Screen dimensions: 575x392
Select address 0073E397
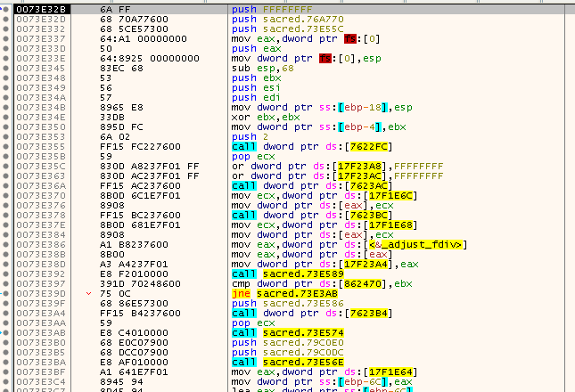click(41, 283)
